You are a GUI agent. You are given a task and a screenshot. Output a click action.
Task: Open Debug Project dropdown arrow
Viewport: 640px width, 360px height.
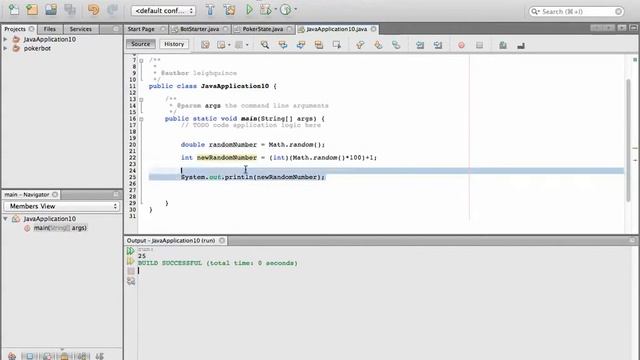click(276, 9)
